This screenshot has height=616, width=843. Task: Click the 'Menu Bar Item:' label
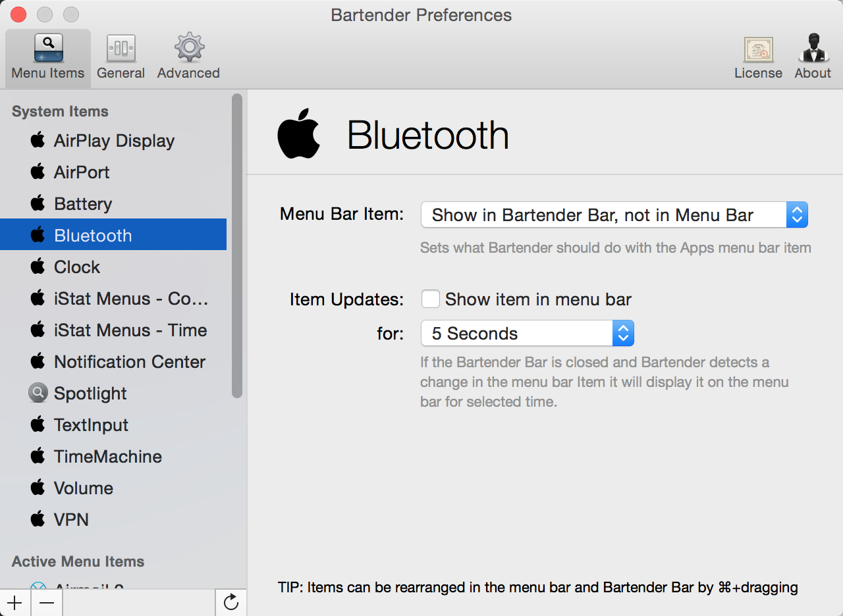(x=342, y=214)
